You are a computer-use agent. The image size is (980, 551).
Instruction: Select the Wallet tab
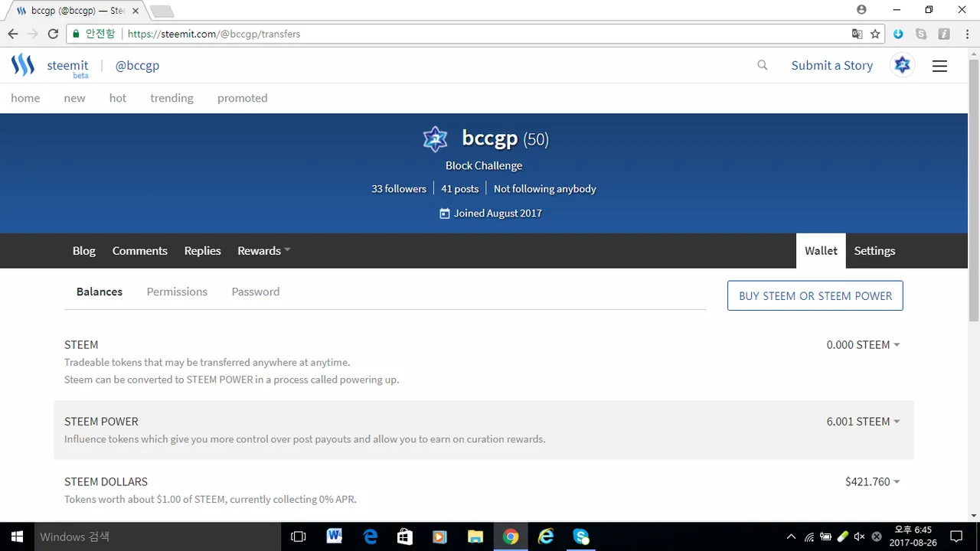point(821,250)
